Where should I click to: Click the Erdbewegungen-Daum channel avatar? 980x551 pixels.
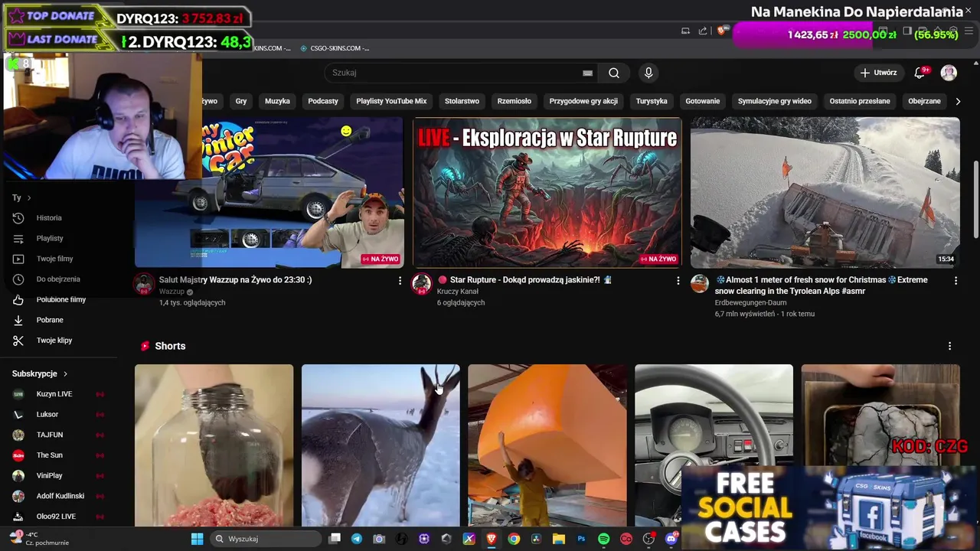pos(700,284)
